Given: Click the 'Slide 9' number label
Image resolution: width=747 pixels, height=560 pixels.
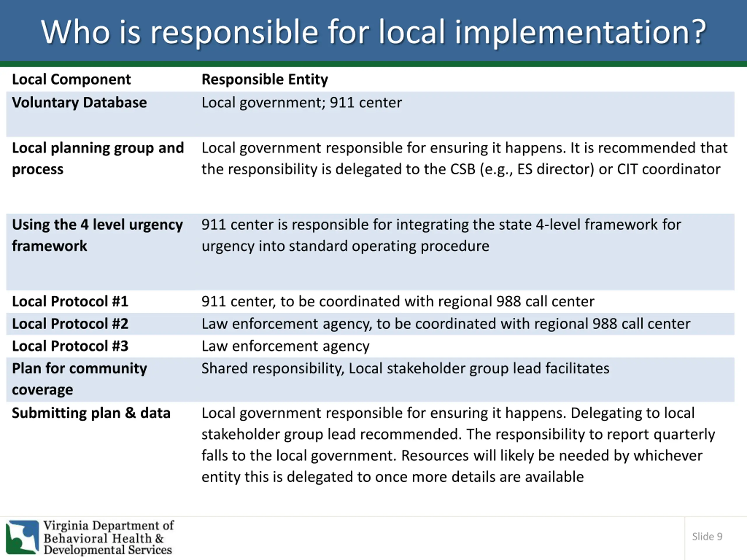Looking at the screenshot, I should pos(707,536).
